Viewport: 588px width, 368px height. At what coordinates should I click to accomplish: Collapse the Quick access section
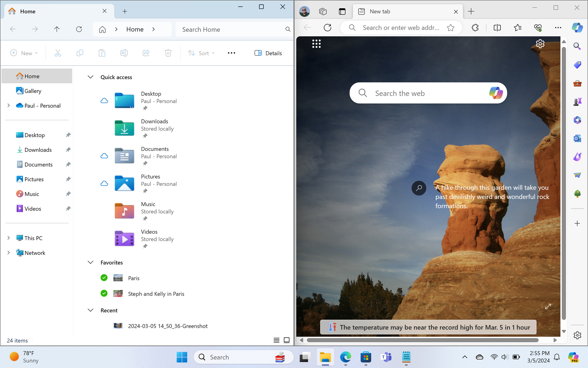pos(90,77)
